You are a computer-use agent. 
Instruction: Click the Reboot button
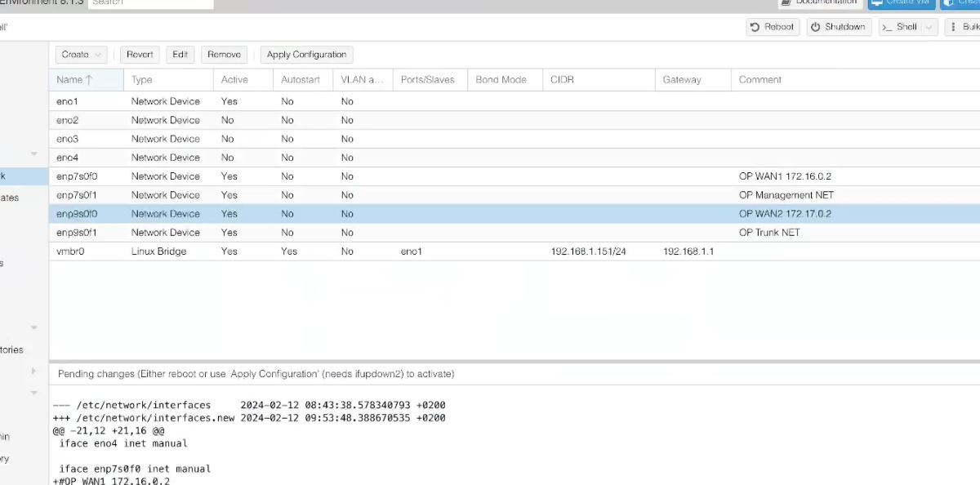(x=773, y=27)
